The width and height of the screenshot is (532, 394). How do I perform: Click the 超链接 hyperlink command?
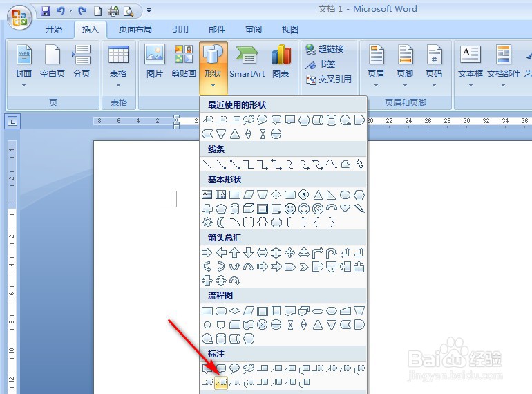(324, 49)
